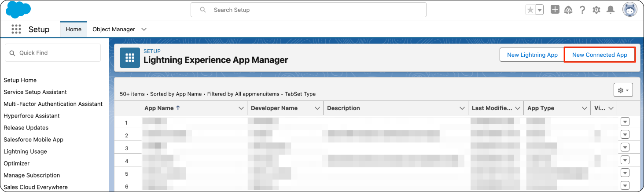Focus the Search Setup field
The width and height of the screenshot is (644, 192).
(x=309, y=10)
